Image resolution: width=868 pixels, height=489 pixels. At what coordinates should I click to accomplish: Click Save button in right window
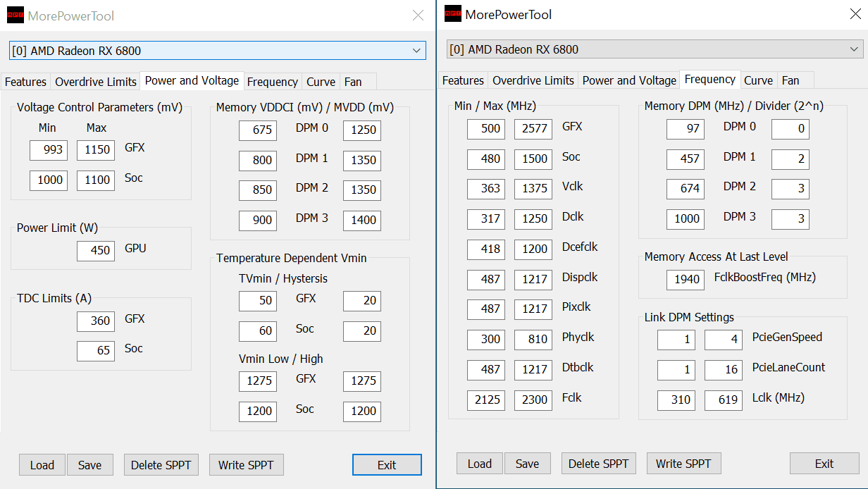[528, 464]
